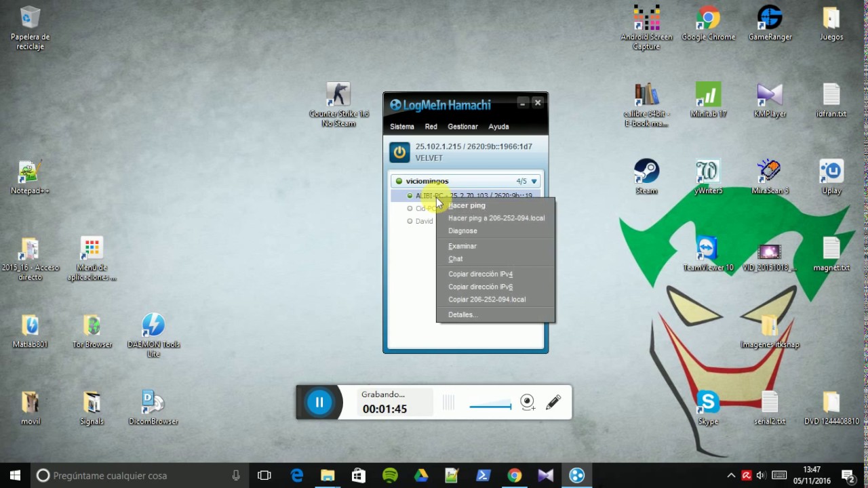
Task: Open the Sistema menu in Hamachi
Action: [x=402, y=127]
